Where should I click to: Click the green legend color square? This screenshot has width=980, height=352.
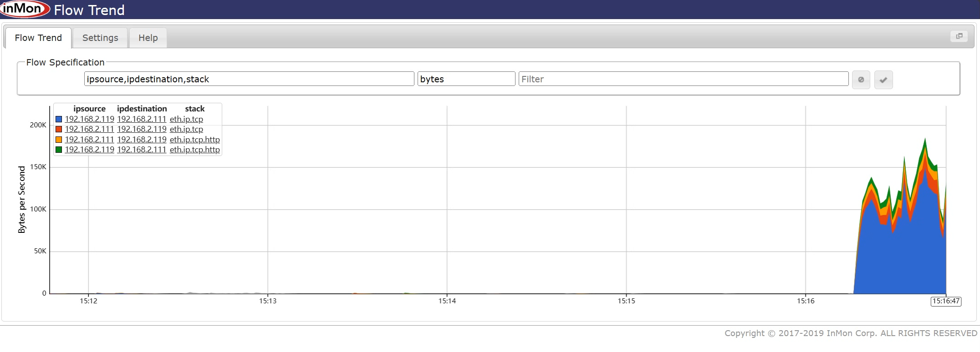point(59,150)
